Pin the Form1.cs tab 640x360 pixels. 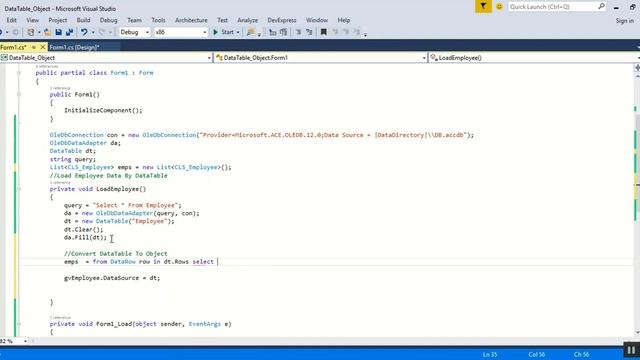(34, 47)
